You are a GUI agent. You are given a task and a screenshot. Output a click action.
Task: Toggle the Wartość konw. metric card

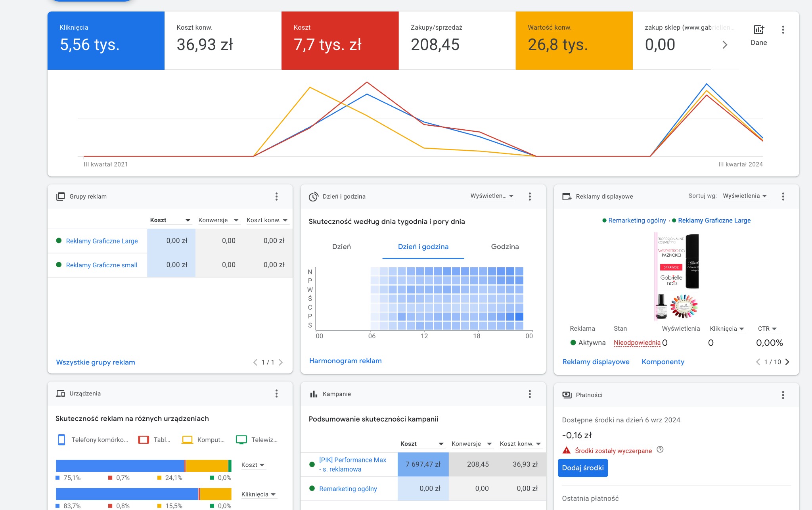pyautogui.click(x=573, y=40)
